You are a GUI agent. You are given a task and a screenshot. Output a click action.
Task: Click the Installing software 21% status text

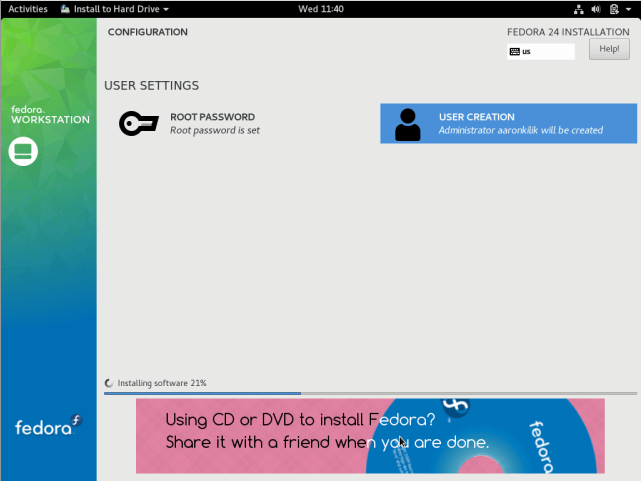pyautogui.click(x=162, y=383)
